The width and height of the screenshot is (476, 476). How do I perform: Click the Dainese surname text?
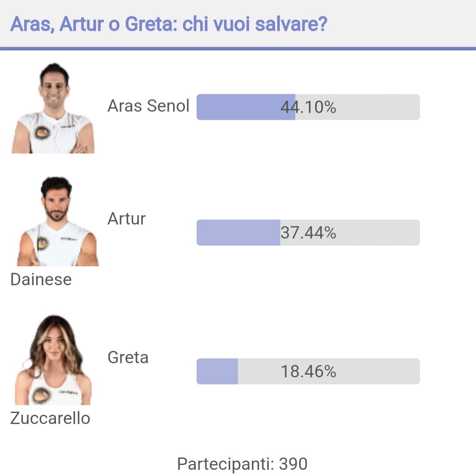point(41,279)
